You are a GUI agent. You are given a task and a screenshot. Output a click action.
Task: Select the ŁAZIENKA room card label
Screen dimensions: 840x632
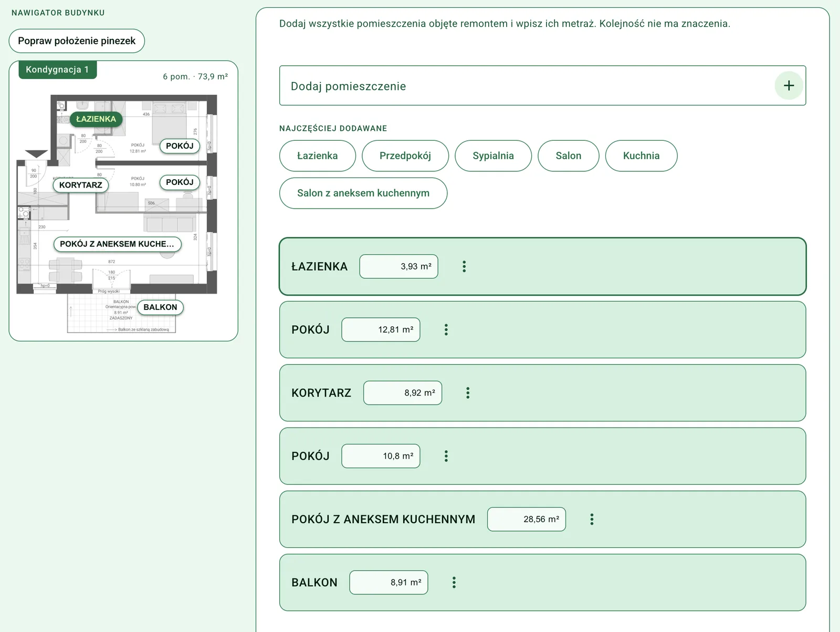pos(320,266)
